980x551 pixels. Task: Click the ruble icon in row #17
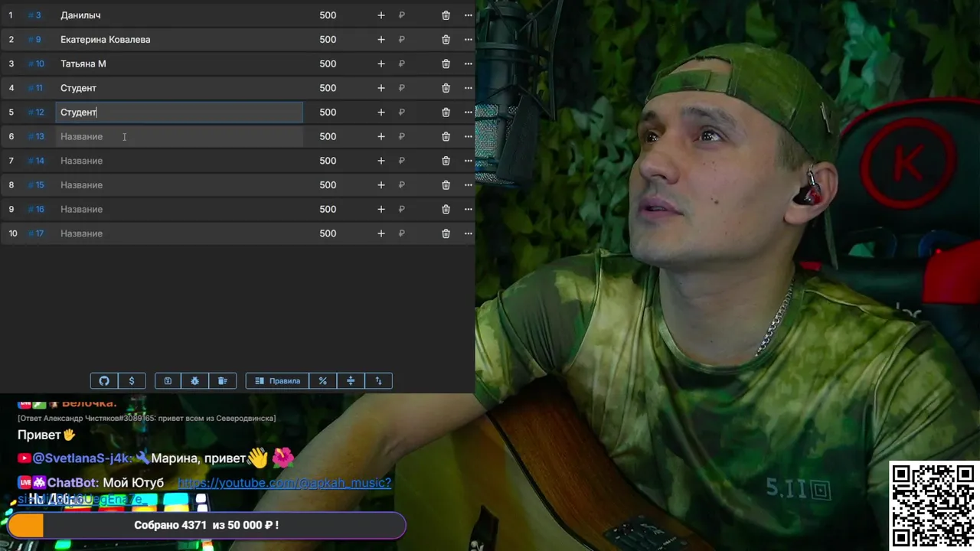click(x=401, y=233)
